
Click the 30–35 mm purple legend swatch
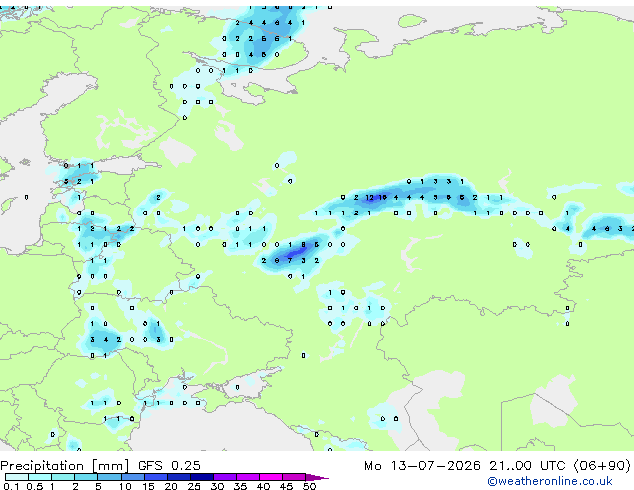224,477
